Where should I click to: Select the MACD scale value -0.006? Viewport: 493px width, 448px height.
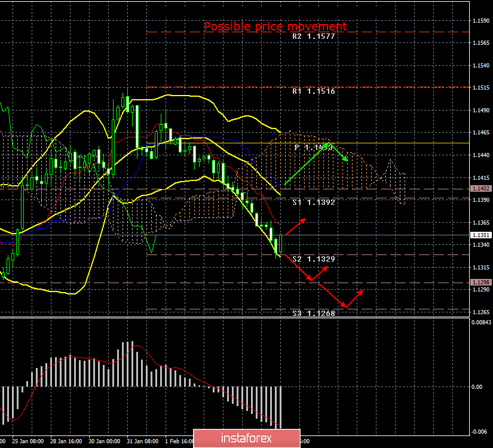(x=479, y=432)
